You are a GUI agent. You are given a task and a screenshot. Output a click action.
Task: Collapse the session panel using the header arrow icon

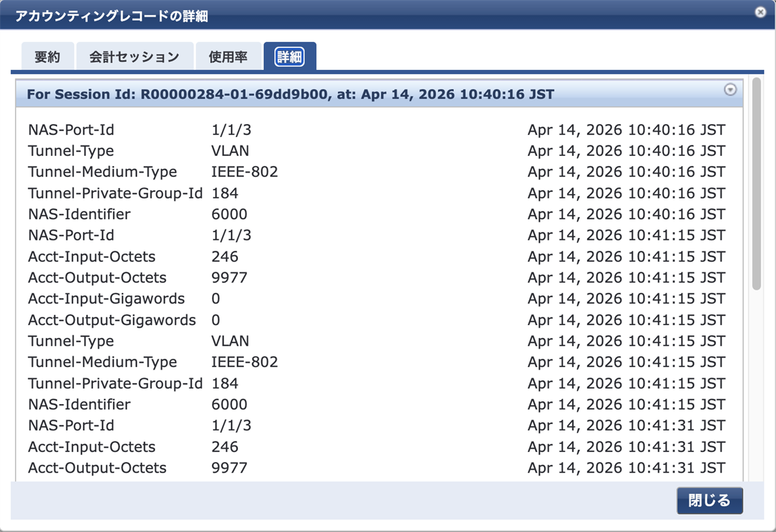(x=730, y=90)
